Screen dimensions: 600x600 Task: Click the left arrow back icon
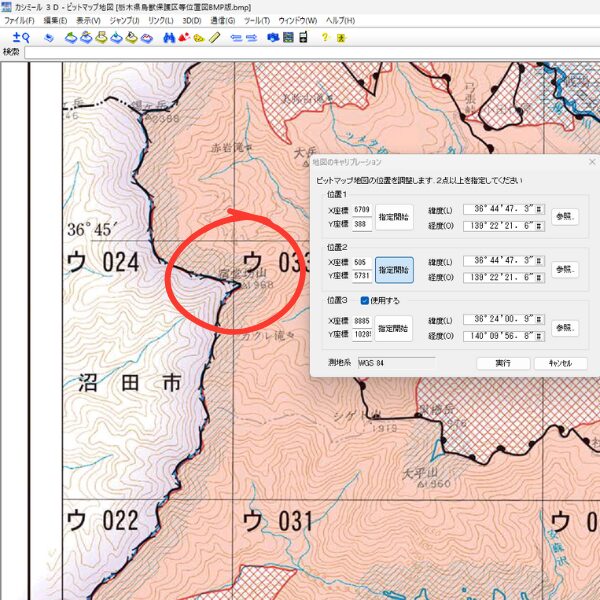pos(235,37)
